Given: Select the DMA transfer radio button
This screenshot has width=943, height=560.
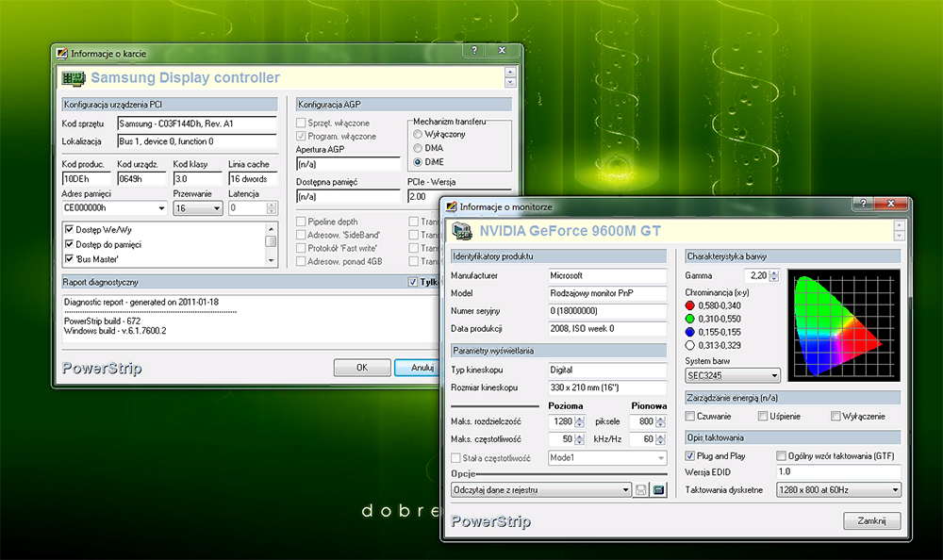Looking at the screenshot, I should tap(418, 148).
